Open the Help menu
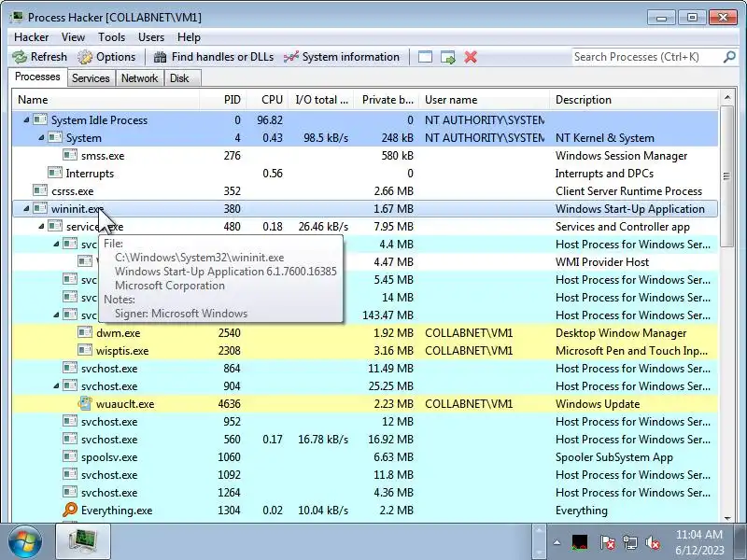The height and width of the screenshot is (560, 747). (189, 37)
